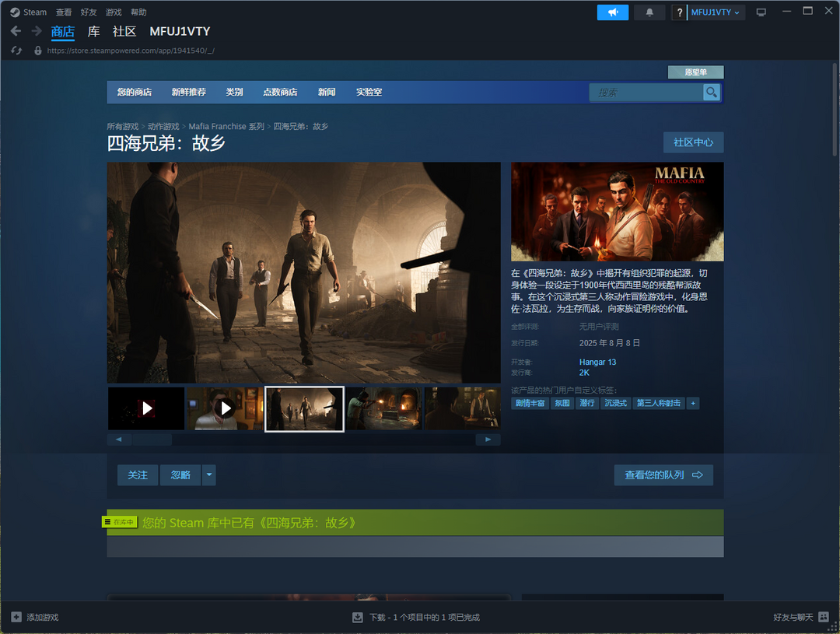Select the 潜行 tag

[587, 403]
